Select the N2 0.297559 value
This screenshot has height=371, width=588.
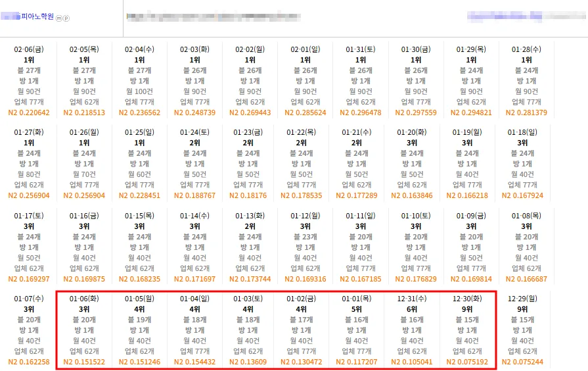pyautogui.click(x=416, y=112)
